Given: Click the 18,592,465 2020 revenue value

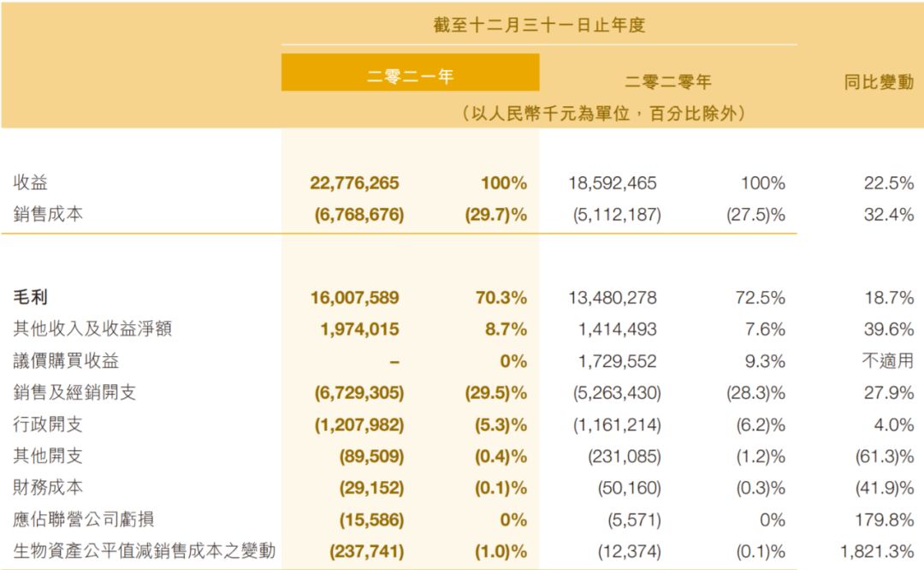Looking at the screenshot, I should click(x=613, y=183).
